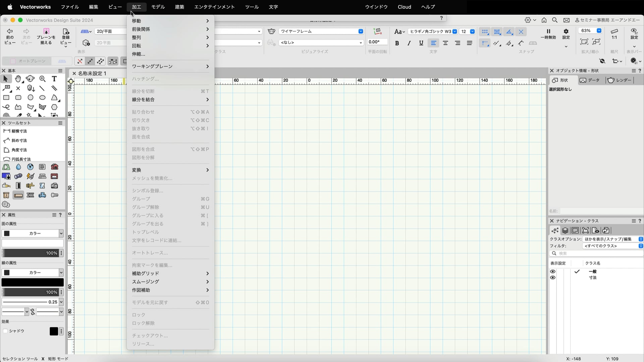644x362 pixels.
Task: Go to previous view
Action: [10, 36]
